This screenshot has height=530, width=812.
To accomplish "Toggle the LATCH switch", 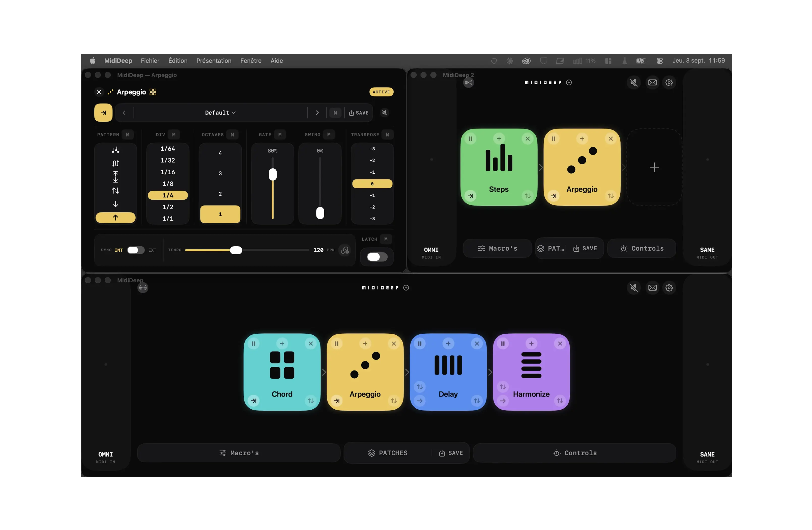I will coord(377,257).
